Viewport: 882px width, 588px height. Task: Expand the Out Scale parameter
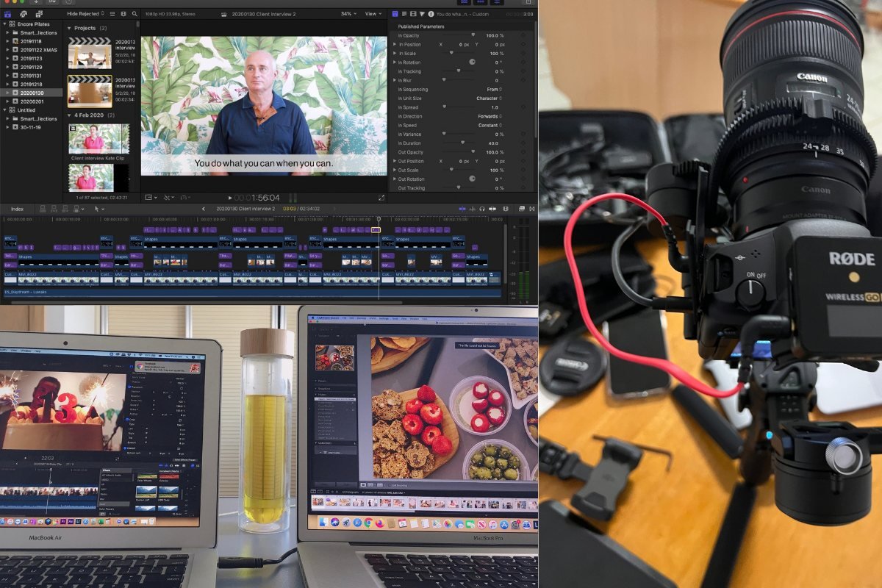click(395, 170)
